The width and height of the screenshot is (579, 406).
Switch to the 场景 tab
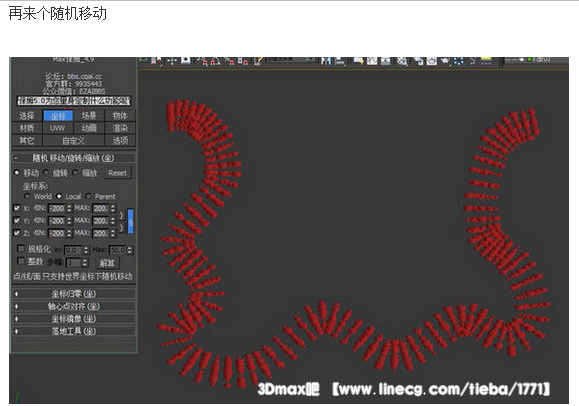89,116
